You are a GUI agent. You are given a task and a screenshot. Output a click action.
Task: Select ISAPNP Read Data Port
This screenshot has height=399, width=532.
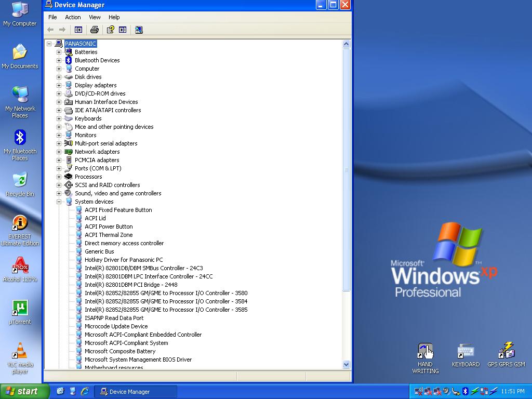pyautogui.click(x=114, y=318)
